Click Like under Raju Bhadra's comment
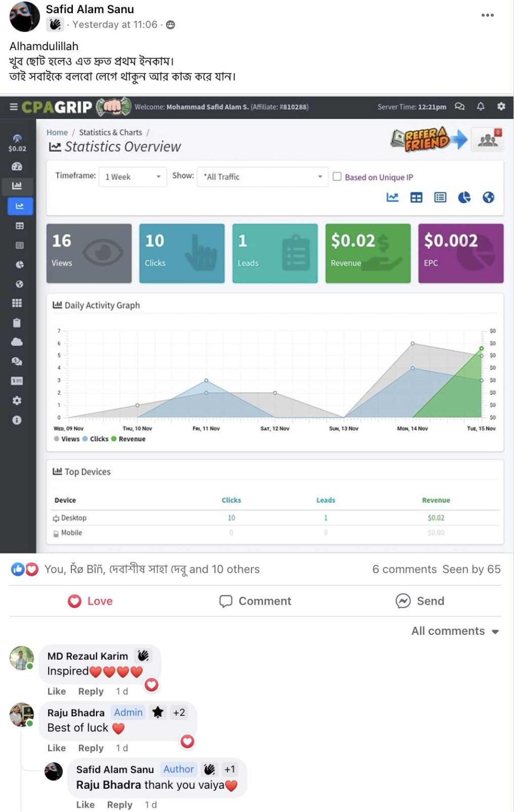The height and width of the screenshot is (812, 514). pos(57,748)
